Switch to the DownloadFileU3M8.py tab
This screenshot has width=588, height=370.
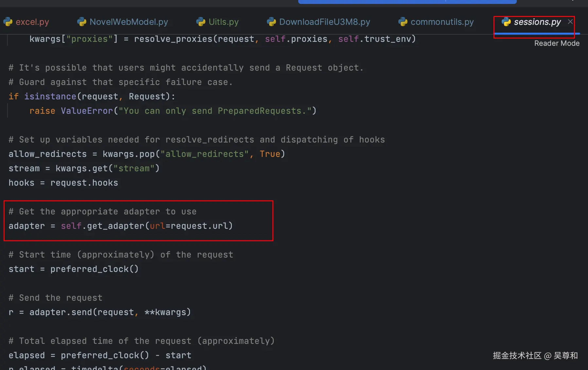coord(324,22)
